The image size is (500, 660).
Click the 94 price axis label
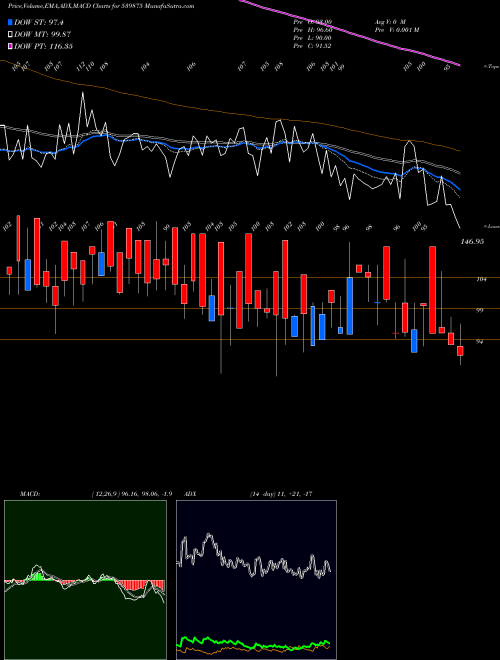[x=480, y=342]
